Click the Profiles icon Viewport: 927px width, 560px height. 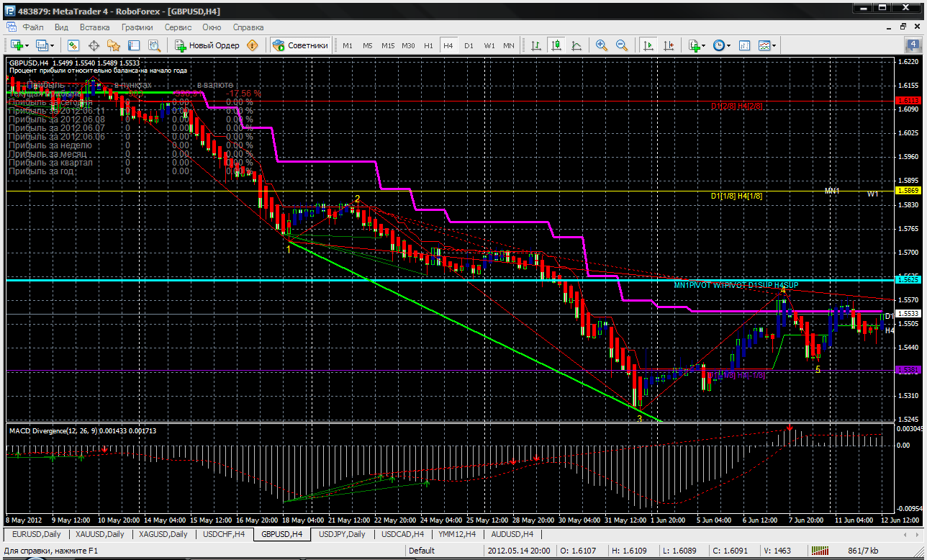coord(42,45)
